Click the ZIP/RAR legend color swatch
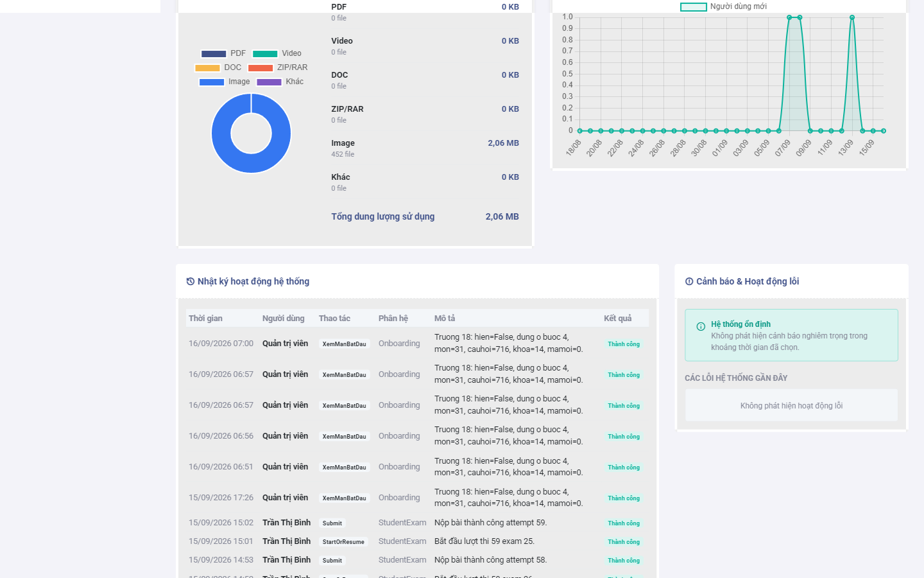This screenshot has width=924, height=578. [x=261, y=67]
